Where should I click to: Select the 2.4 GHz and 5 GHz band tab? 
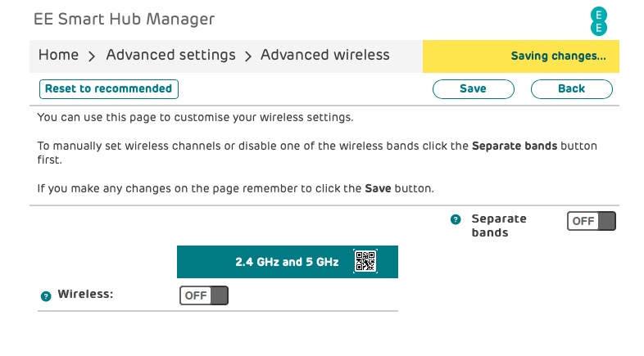[x=287, y=262]
